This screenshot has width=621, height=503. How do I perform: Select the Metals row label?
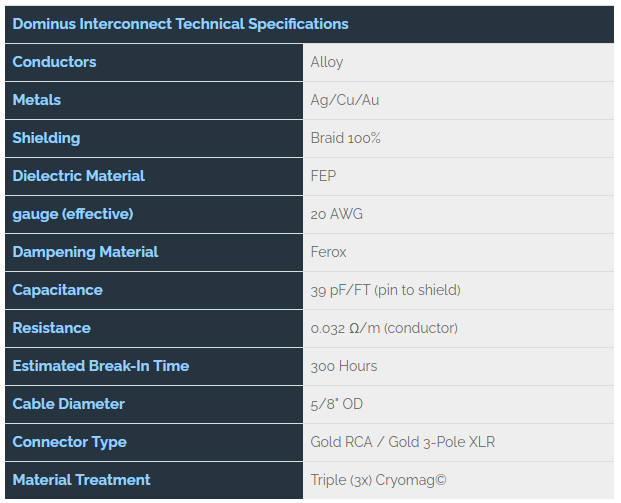[x=154, y=100]
